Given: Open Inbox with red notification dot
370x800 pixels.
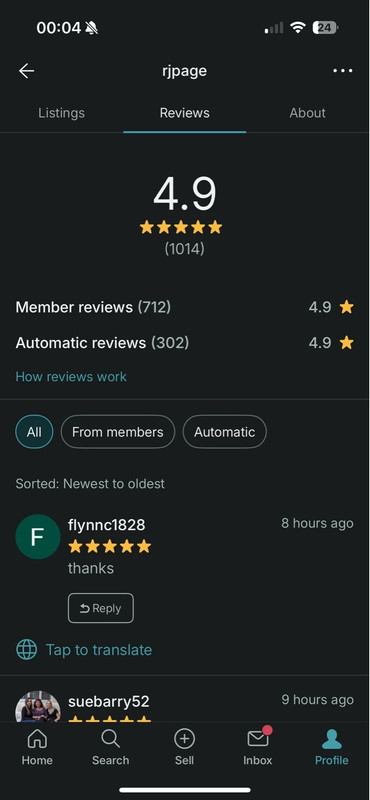Looking at the screenshot, I should pos(258,747).
